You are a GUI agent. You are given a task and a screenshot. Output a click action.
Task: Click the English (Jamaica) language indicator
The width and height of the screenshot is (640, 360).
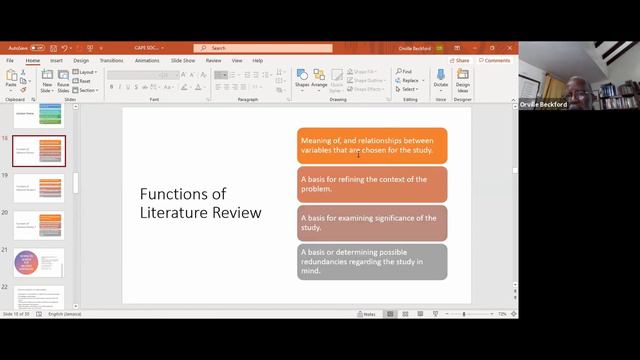click(x=64, y=314)
